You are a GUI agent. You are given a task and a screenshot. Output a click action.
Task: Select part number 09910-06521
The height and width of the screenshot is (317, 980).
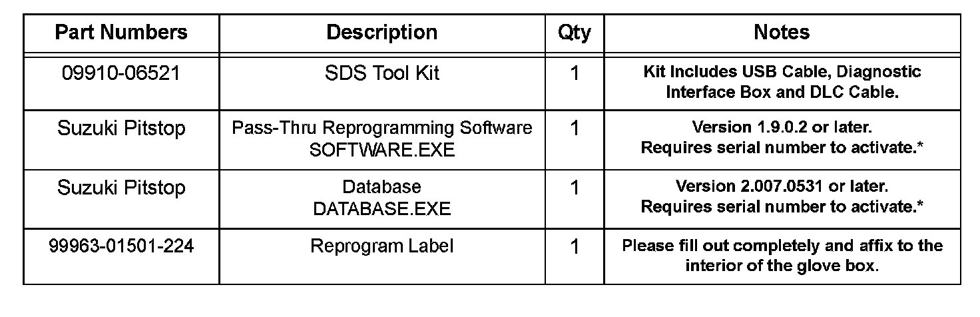[x=121, y=73]
